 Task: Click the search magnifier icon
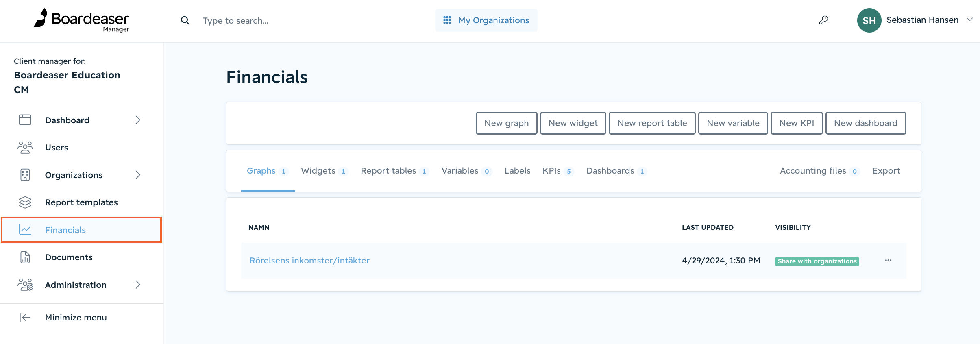click(185, 20)
